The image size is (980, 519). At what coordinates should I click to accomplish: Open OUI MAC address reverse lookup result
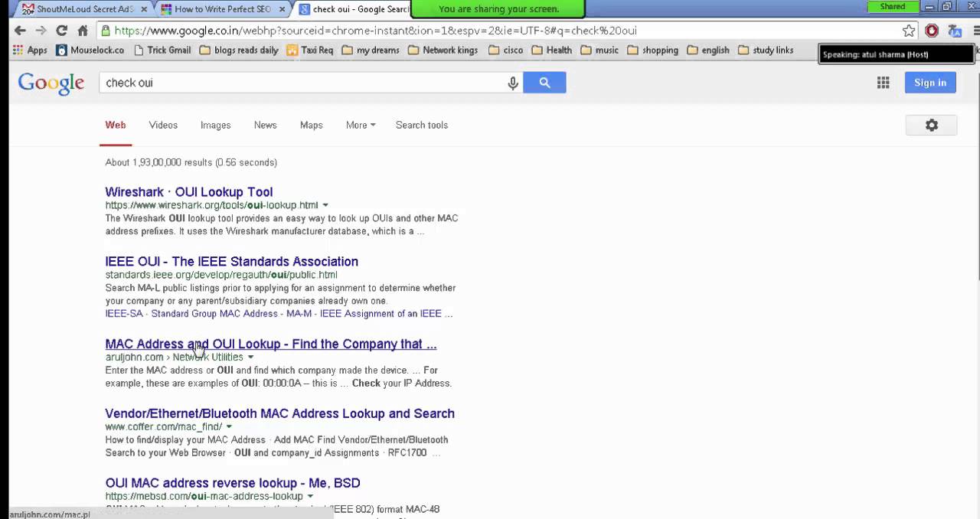233,483
